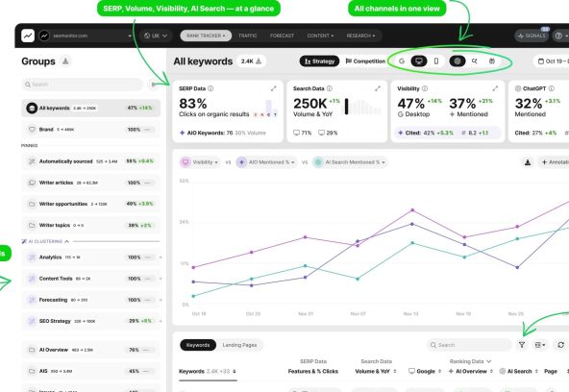The height and width of the screenshot is (392, 569).
Task: Click the keywords table Search field
Action: coord(469,345)
